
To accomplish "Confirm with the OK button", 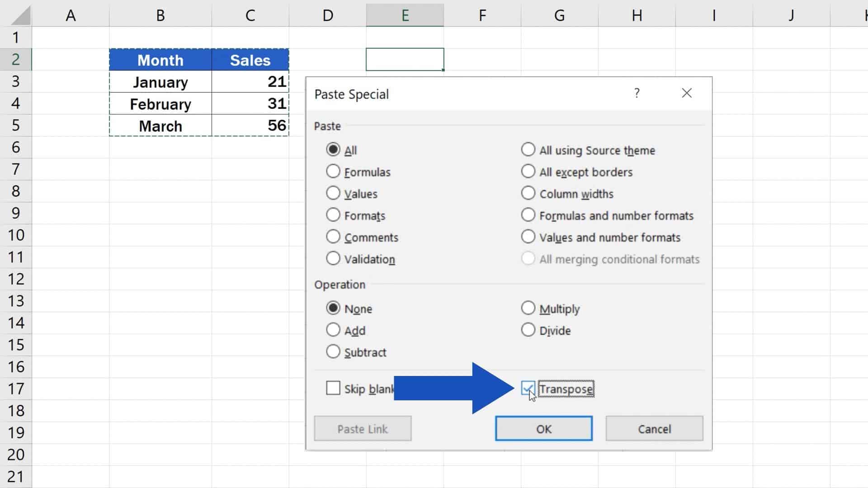I will pos(544,428).
